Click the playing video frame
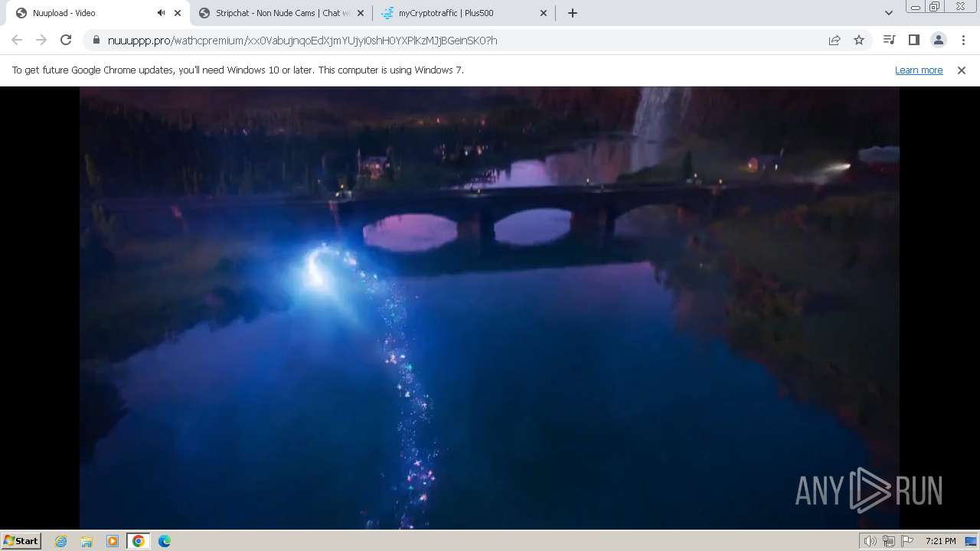The image size is (980, 551). (489, 308)
